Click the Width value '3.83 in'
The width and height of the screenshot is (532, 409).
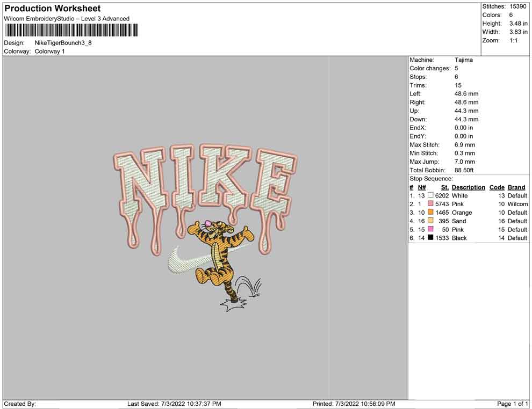(x=518, y=32)
